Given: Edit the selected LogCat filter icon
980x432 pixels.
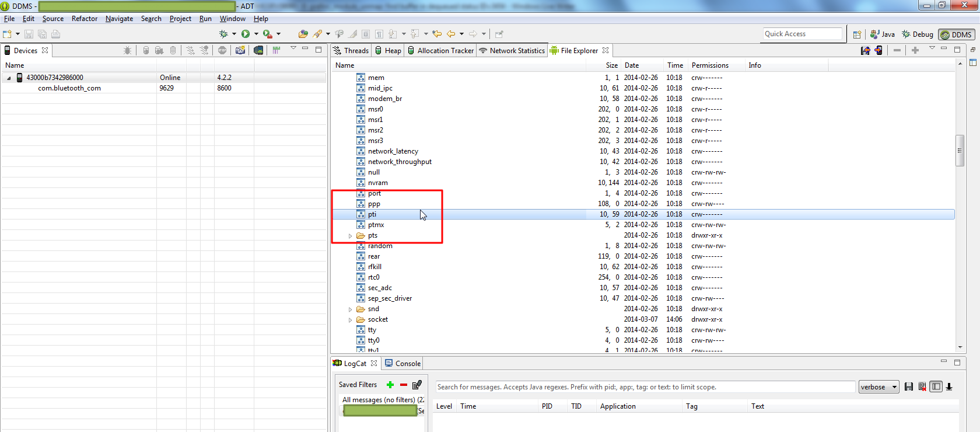Looking at the screenshot, I should (417, 385).
